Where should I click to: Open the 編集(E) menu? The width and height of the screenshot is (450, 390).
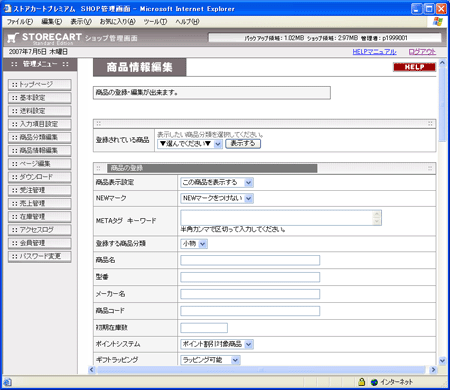[x=51, y=22]
